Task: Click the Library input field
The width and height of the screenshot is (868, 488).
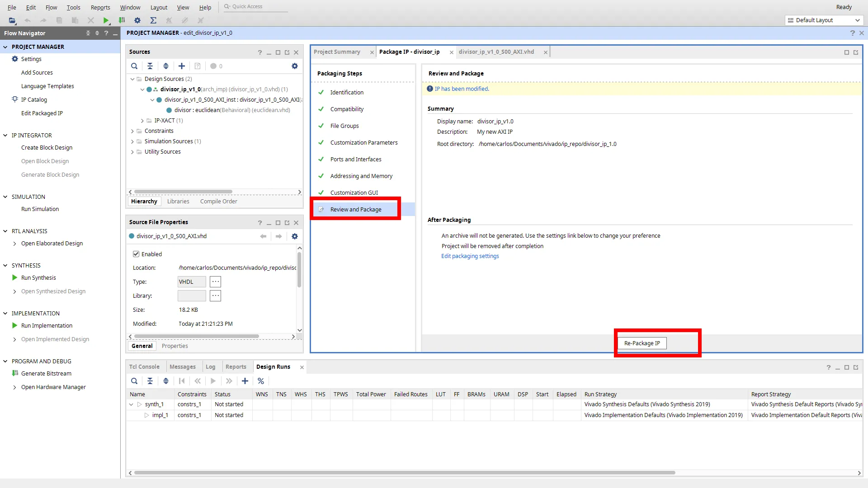Action: point(192,296)
